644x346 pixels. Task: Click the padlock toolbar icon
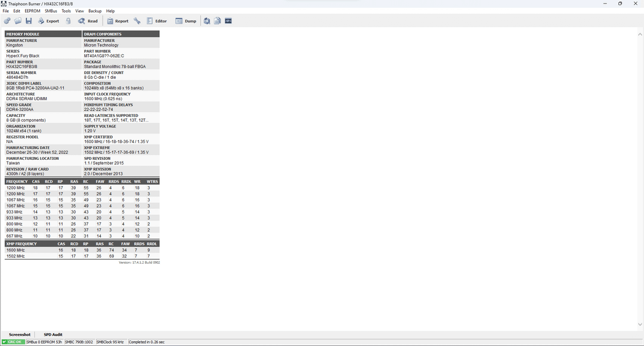pos(68,21)
